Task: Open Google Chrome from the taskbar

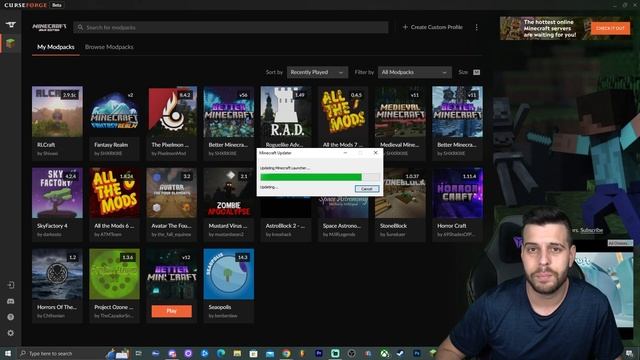Action: point(286,353)
